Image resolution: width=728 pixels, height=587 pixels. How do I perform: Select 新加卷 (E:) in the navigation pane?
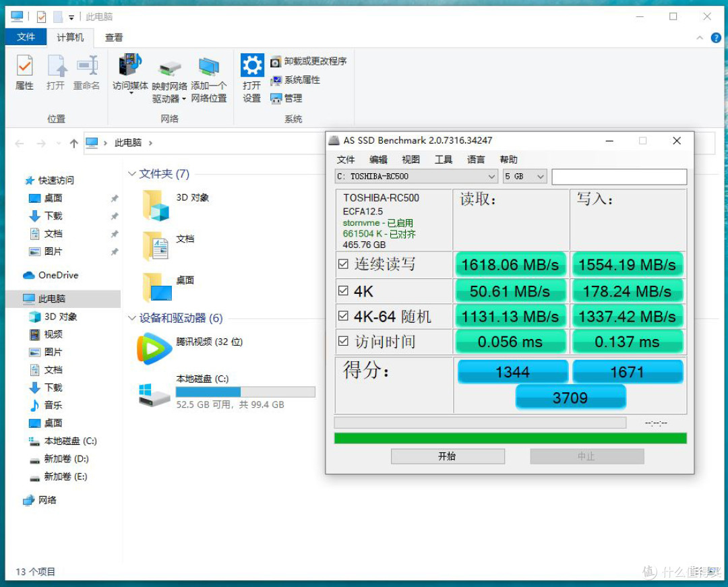[65, 476]
